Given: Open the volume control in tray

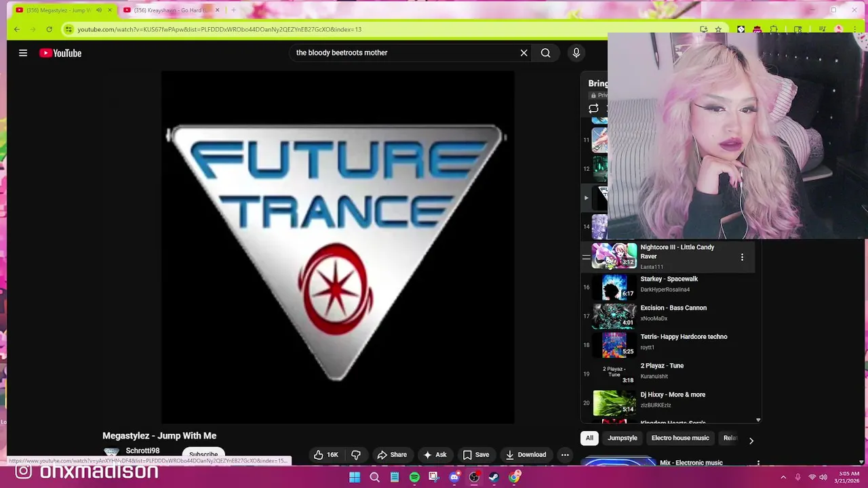Looking at the screenshot, I should pos(823,477).
